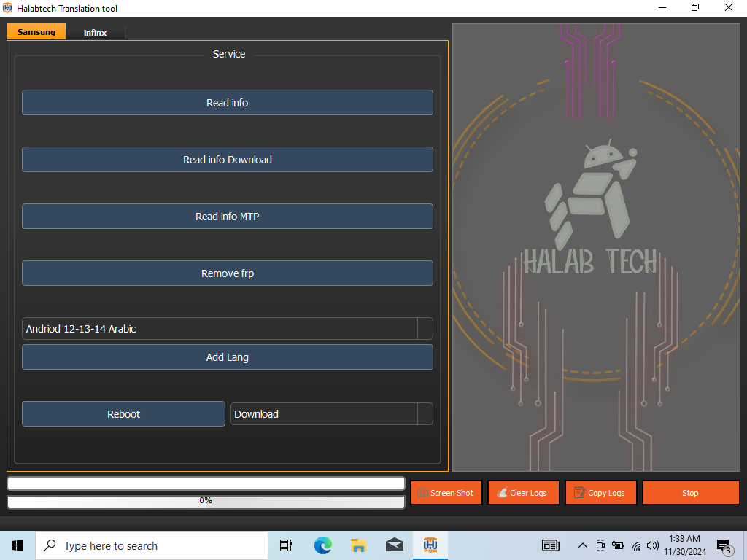
Task: Launch Microsoft Edge from taskbar
Action: 322,545
